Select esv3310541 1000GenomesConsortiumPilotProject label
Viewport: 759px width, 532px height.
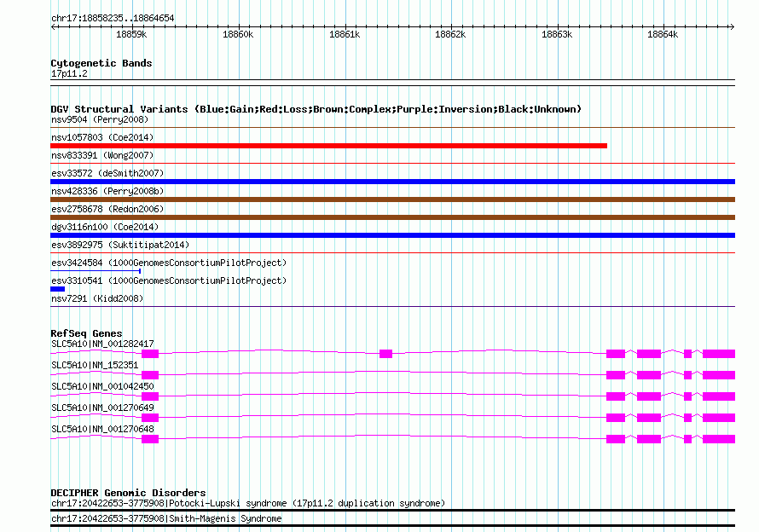click(x=169, y=280)
